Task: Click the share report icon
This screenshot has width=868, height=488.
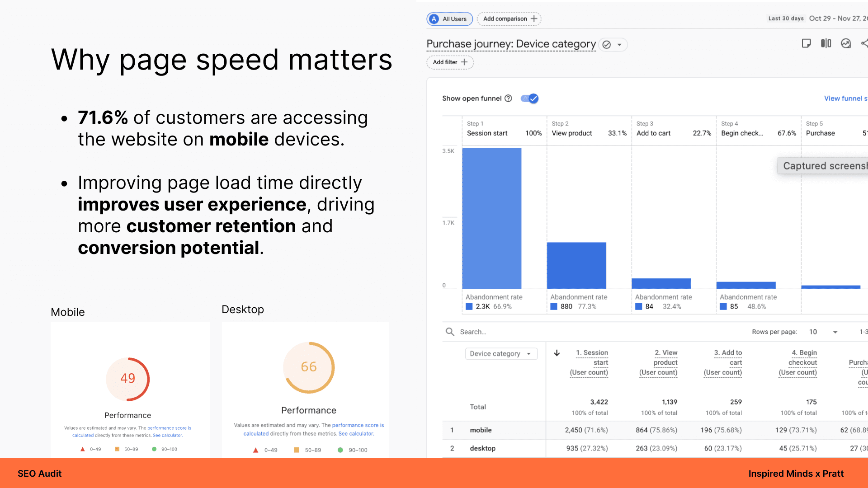Action: pos(864,43)
